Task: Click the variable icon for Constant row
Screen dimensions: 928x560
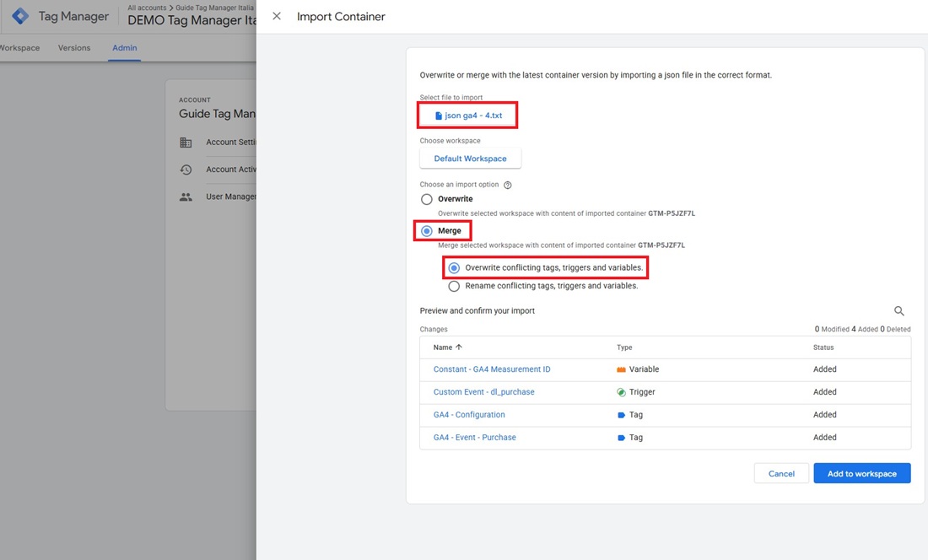Action: 621,369
